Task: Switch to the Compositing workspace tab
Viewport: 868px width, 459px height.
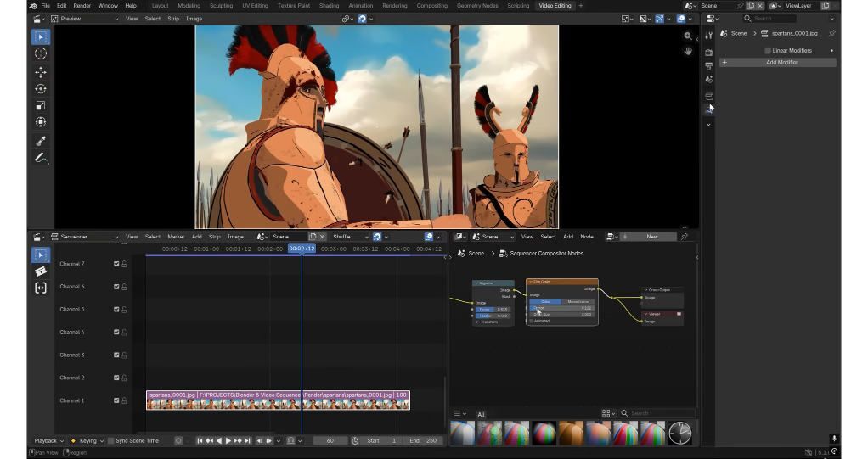Action: click(431, 6)
